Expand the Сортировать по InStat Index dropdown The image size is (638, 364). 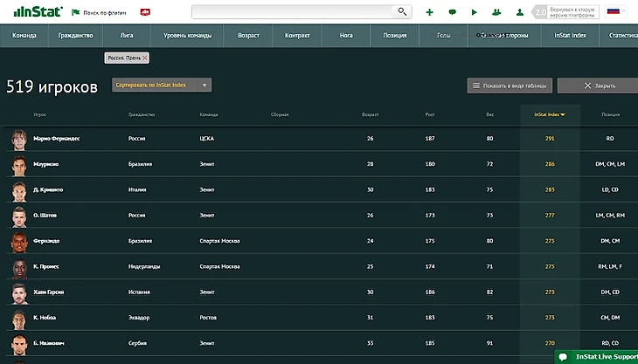click(162, 86)
